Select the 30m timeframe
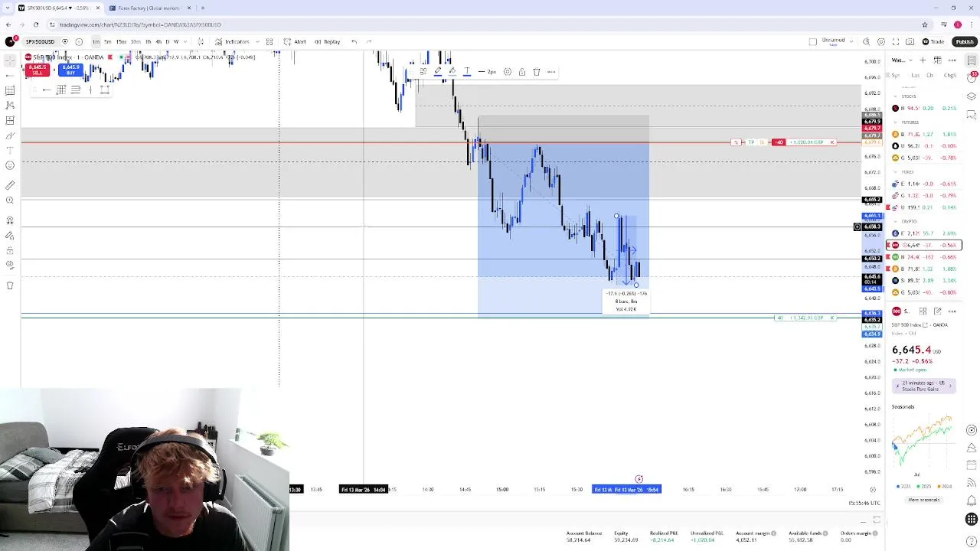This screenshot has height=551, width=980. coord(136,41)
